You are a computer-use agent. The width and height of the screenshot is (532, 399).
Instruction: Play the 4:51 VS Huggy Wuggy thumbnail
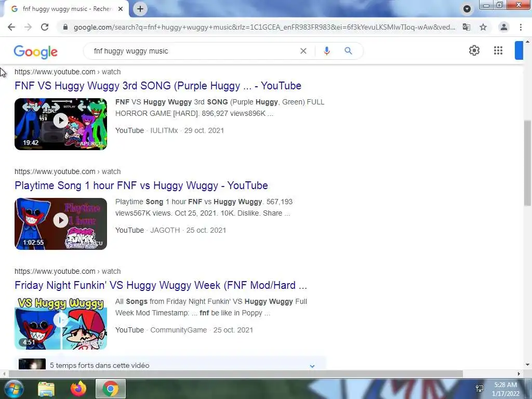coord(61,324)
